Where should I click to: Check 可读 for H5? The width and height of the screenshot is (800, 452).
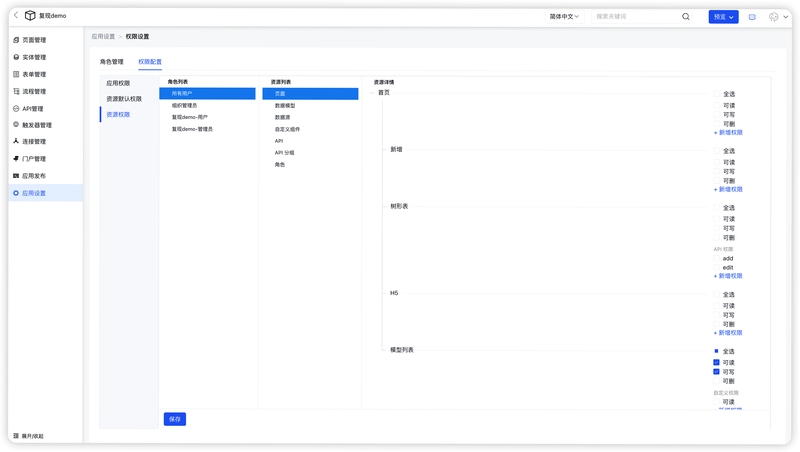coord(716,306)
